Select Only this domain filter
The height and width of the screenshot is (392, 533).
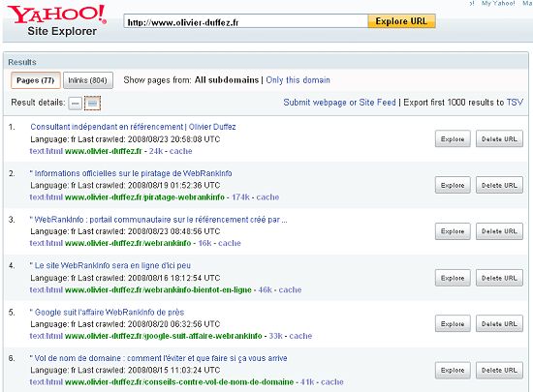coord(298,80)
